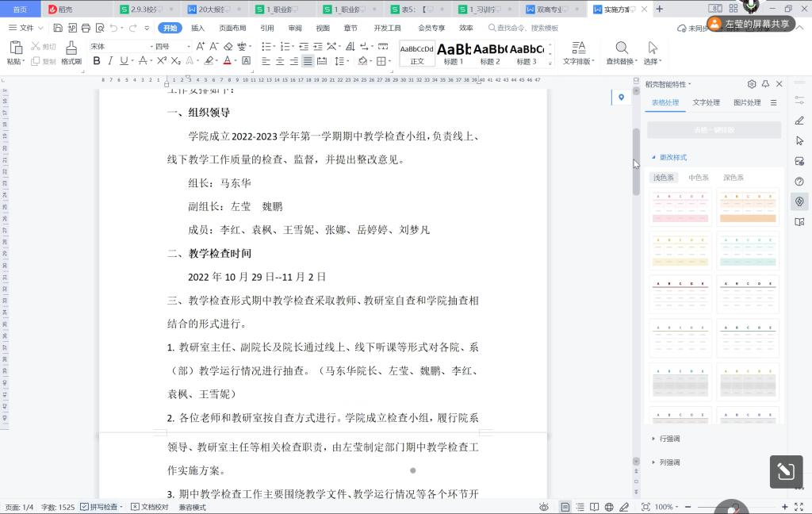Select the justify alignment icon
The width and height of the screenshot is (812, 514).
(x=308, y=61)
